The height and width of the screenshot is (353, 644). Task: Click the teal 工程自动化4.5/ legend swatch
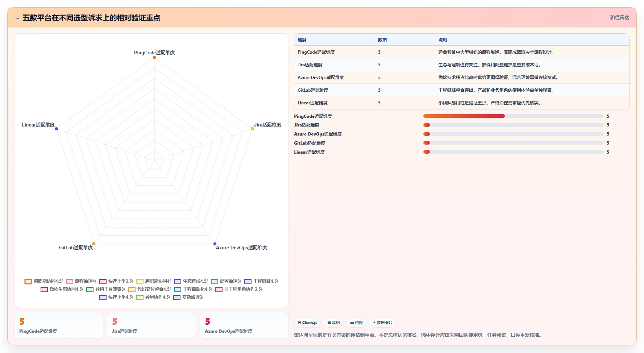[178, 289]
